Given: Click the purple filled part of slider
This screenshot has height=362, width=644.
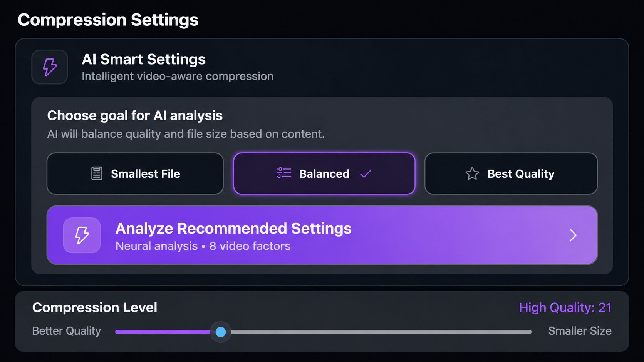Looking at the screenshot, I should pyautogui.click(x=163, y=332).
